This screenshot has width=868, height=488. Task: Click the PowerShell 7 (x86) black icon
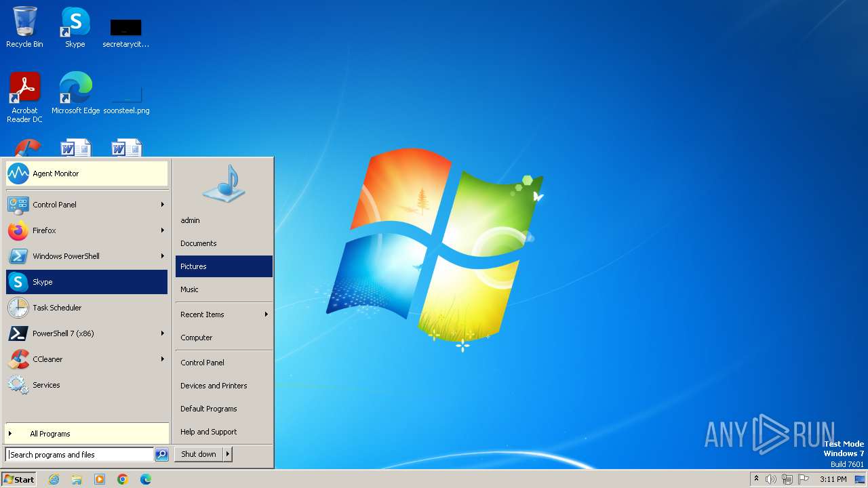[18, 333]
